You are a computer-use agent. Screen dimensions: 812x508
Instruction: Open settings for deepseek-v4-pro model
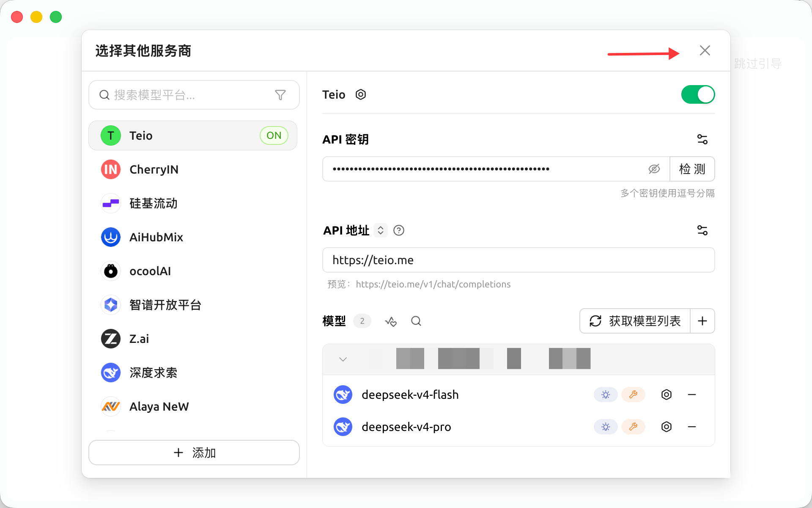coord(667,427)
